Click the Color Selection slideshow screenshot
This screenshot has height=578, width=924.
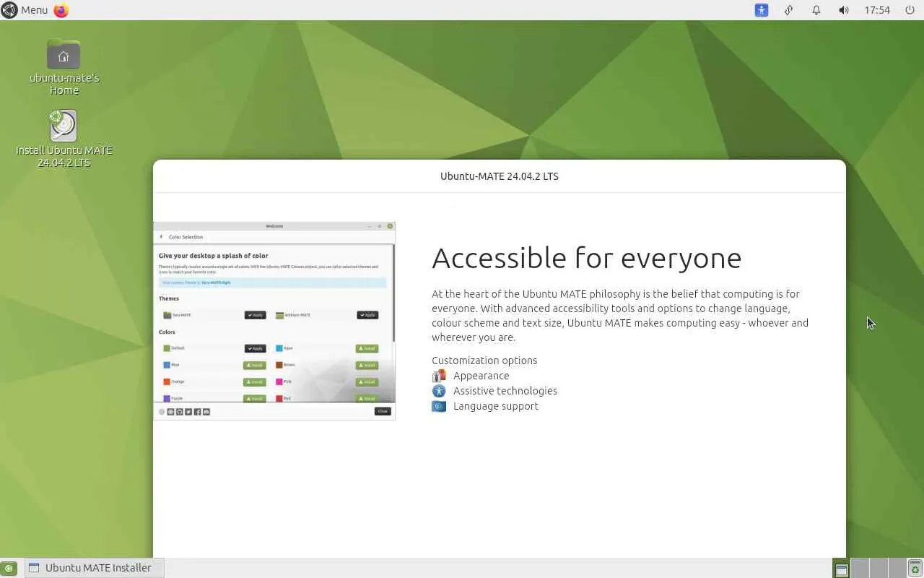point(274,321)
